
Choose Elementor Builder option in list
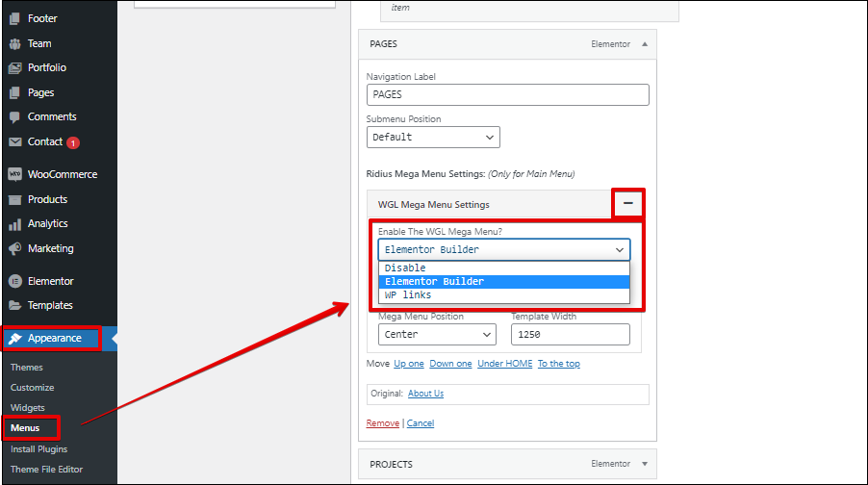click(503, 281)
